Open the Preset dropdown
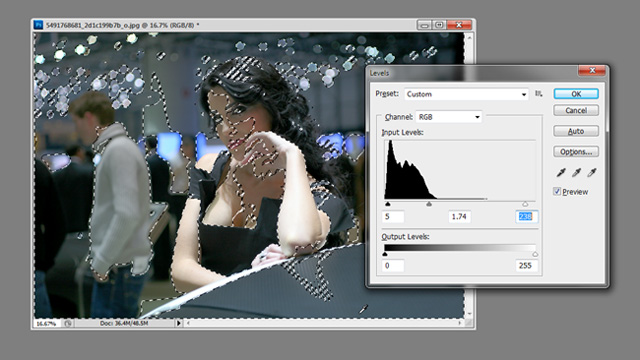 pos(466,94)
